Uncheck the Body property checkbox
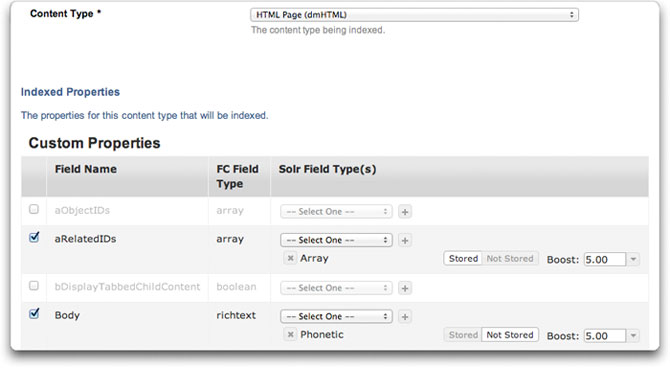The image size is (670, 368). click(x=34, y=314)
